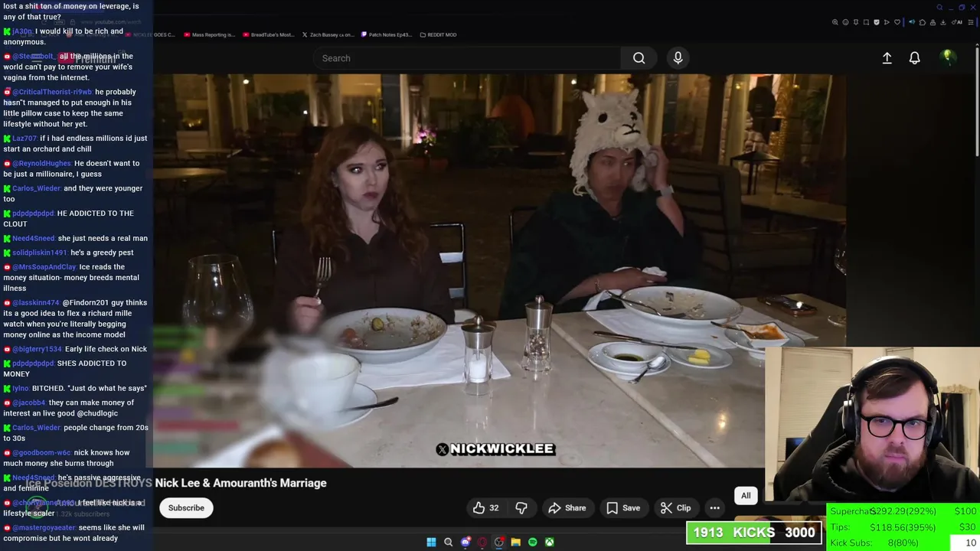Click the browser emoji face toolbar icon

[x=845, y=22]
